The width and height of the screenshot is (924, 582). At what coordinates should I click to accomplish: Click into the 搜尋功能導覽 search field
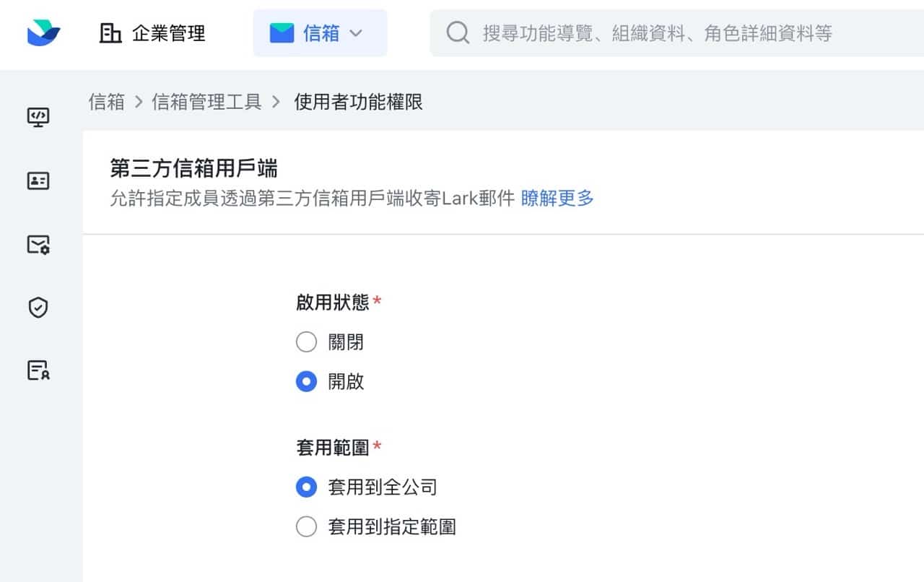pos(657,33)
